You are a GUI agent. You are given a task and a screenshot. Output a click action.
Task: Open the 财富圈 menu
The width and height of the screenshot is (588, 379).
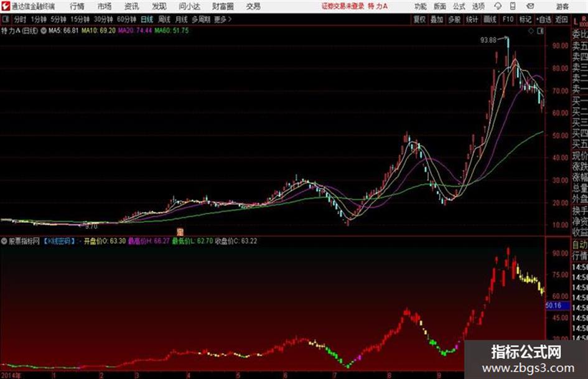click(x=223, y=6)
